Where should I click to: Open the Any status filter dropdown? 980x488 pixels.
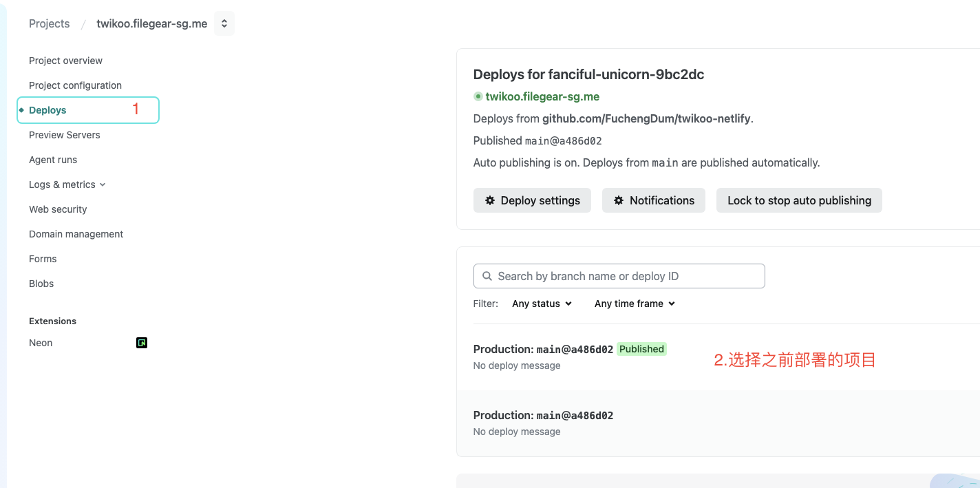point(542,304)
